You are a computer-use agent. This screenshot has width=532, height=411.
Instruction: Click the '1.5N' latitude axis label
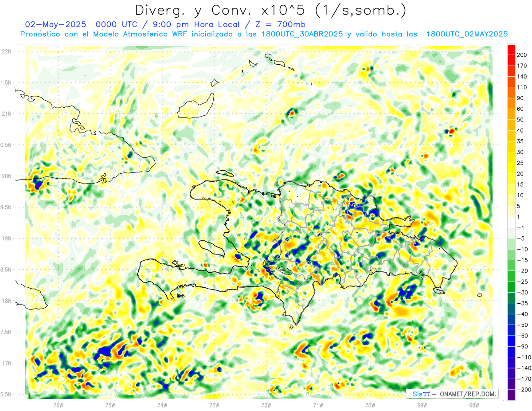click(7, 82)
